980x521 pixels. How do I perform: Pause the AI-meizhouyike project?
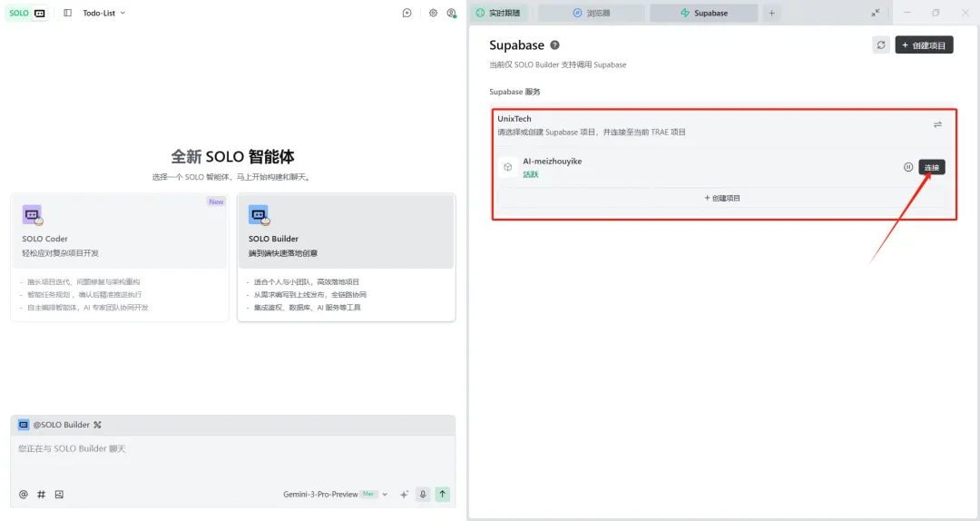(908, 167)
